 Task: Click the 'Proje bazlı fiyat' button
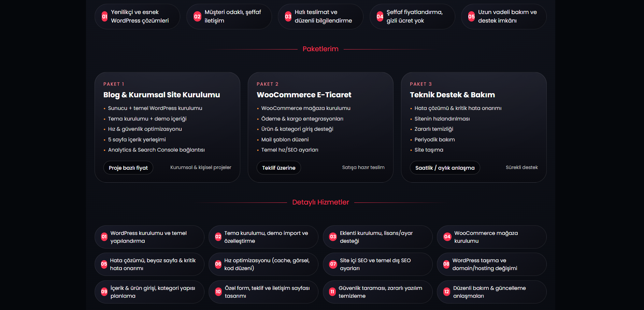click(128, 168)
